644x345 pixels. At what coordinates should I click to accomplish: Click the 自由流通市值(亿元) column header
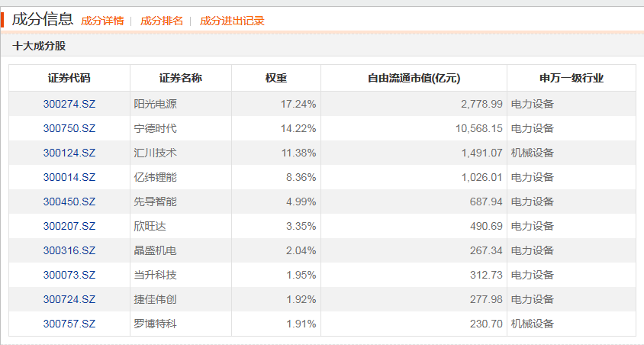click(414, 78)
